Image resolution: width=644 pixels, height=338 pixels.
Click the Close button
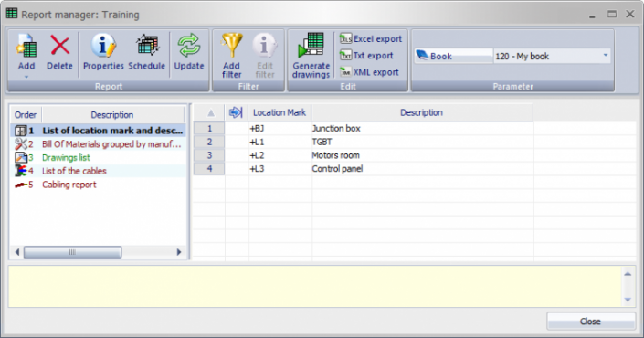coord(590,322)
